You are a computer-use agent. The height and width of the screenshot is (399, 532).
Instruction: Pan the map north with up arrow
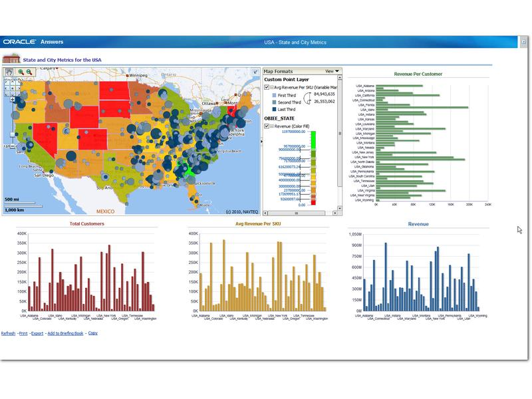(13, 82)
